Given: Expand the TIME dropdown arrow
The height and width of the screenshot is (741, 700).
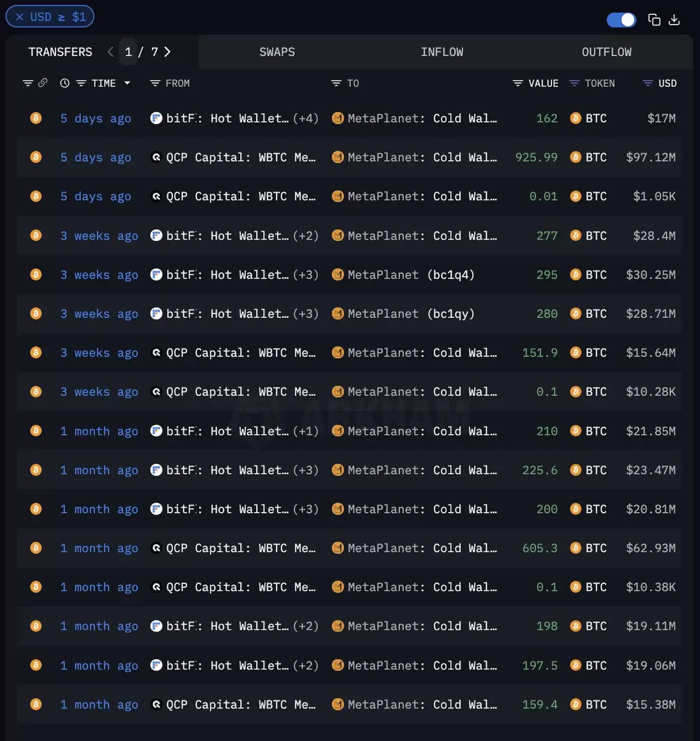Looking at the screenshot, I should 127,83.
